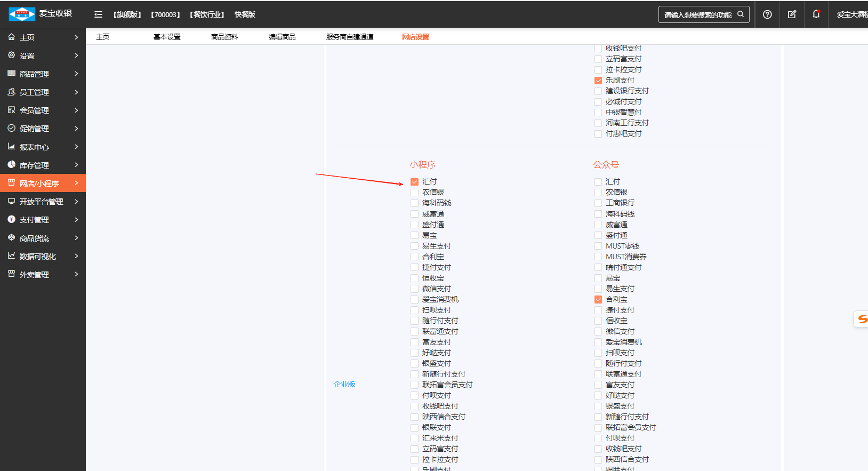Click the 商品管理 icon in sidebar

pos(11,73)
